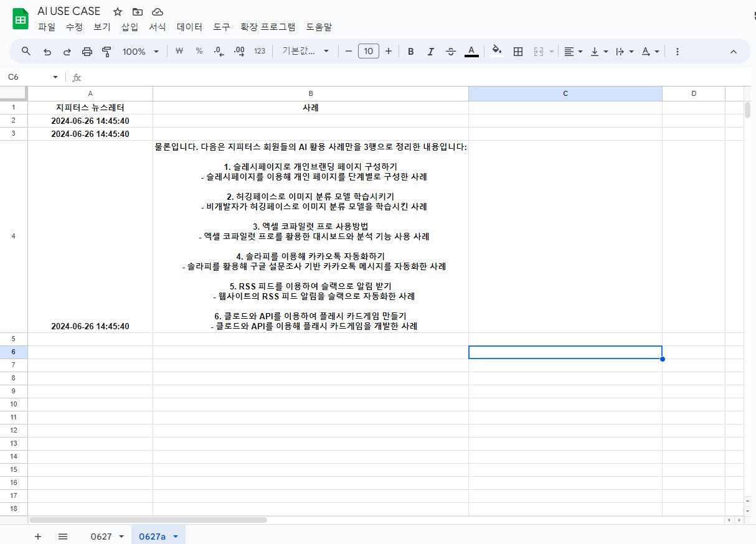
Task: Select column D header
Action: [694, 93]
